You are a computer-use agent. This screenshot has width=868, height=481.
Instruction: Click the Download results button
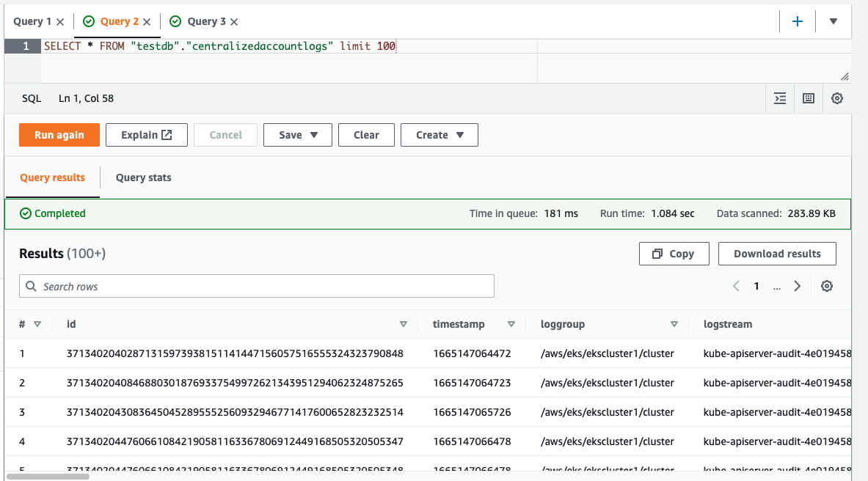(x=777, y=254)
